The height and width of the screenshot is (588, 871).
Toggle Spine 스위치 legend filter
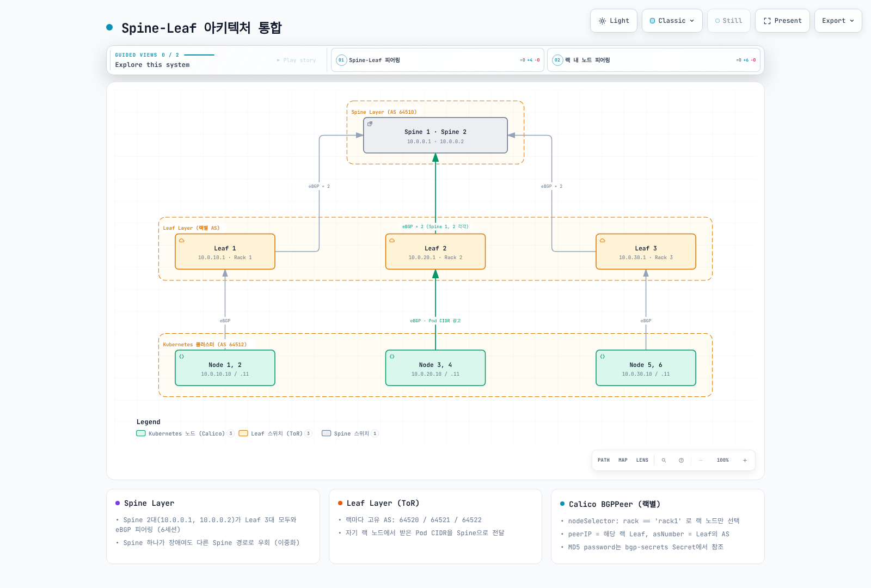click(350, 433)
